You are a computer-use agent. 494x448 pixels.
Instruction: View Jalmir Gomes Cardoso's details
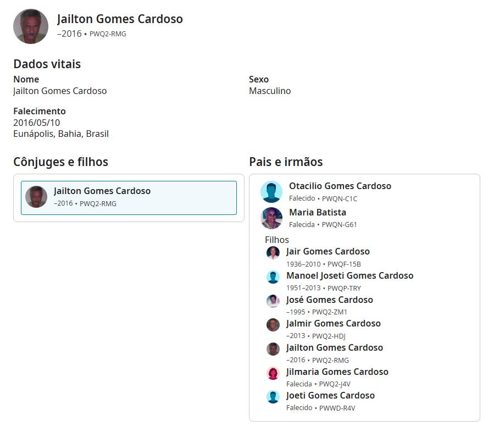(x=333, y=323)
